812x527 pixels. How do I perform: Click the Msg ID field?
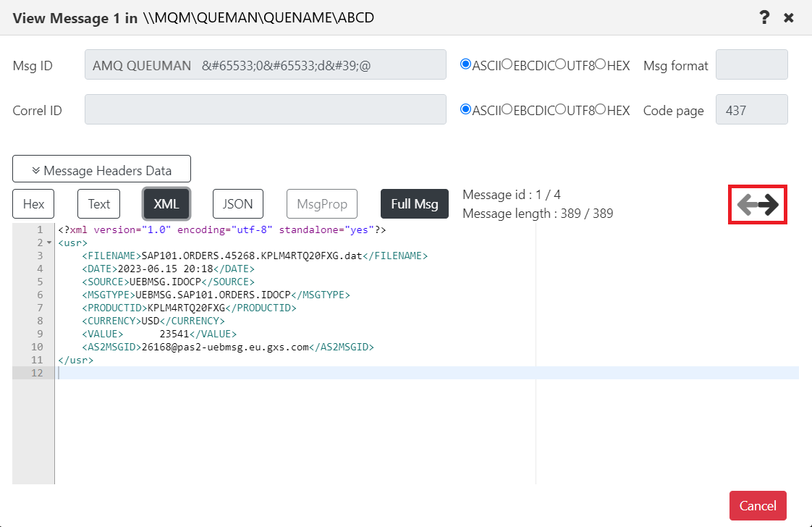265,64
